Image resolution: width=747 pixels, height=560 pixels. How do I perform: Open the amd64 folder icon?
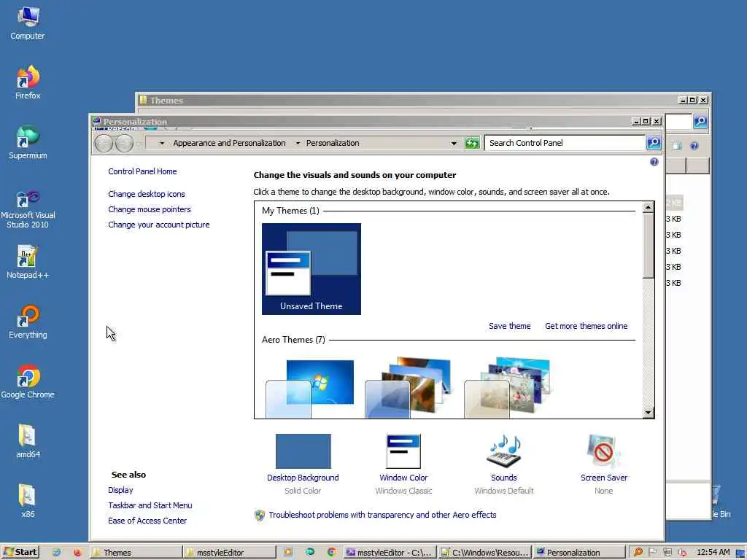(x=28, y=441)
